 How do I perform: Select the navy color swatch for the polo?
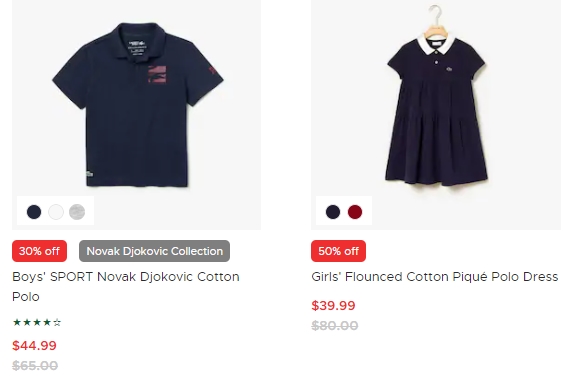[34, 211]
